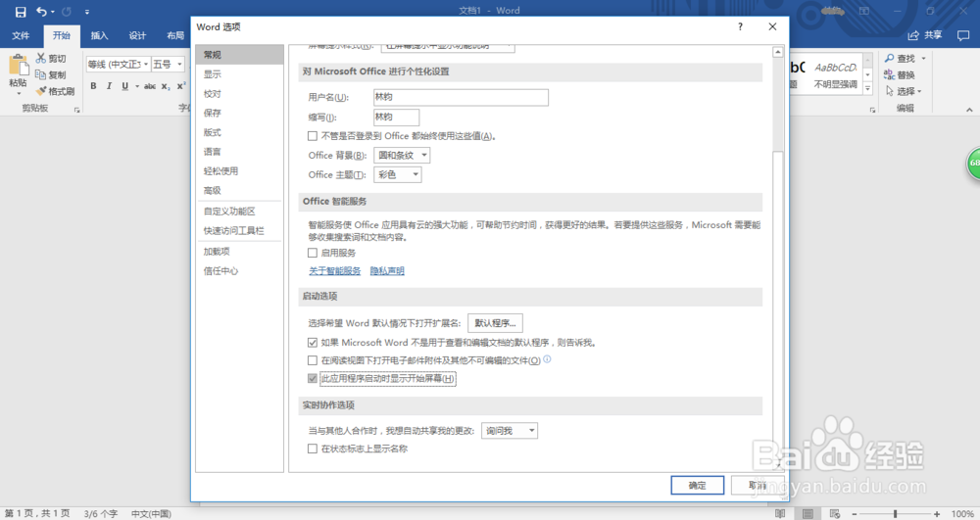Check '在状态标志上显示名称' checkbox

tap(313, 449)
